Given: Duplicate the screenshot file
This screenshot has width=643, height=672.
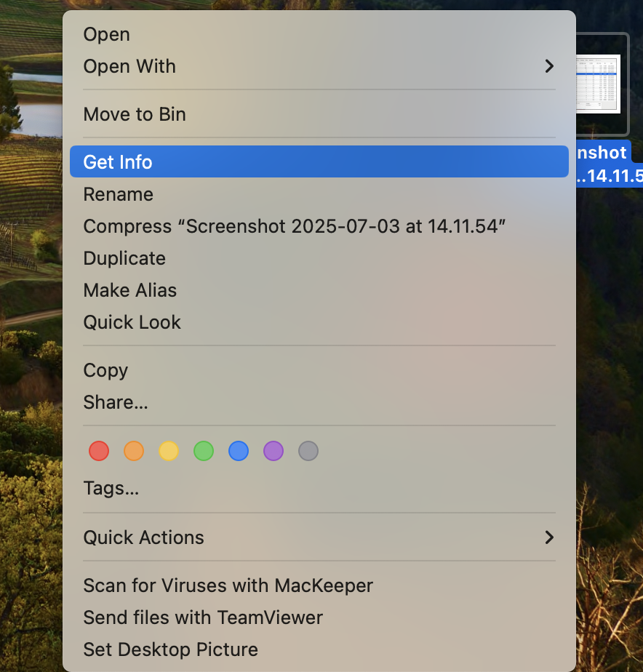Looking at the screenshot, I should tap(124, 258).
